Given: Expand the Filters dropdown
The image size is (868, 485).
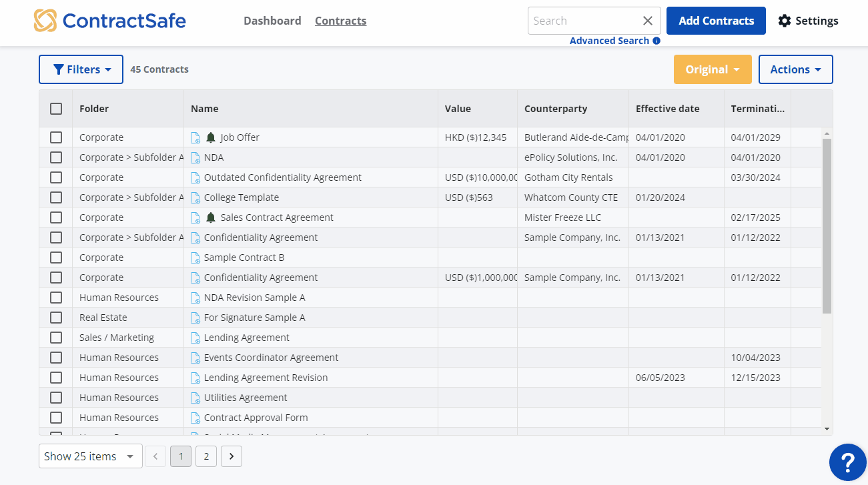Looking at the screenshot, I should pos(81,69).
